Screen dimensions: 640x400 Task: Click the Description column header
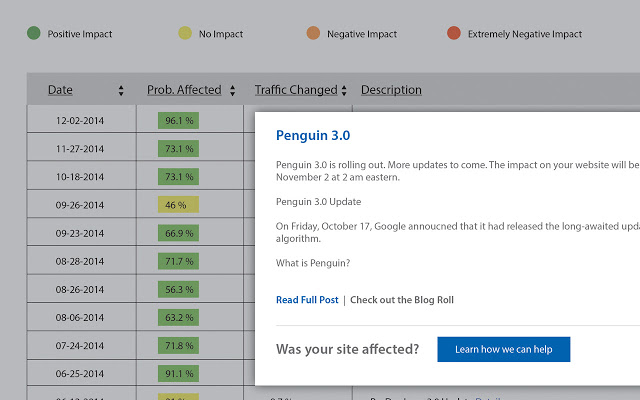pos(391,90)
